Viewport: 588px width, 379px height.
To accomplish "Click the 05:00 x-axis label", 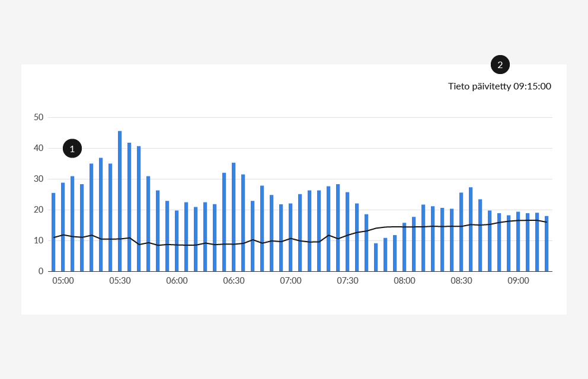I will point(63,281).
